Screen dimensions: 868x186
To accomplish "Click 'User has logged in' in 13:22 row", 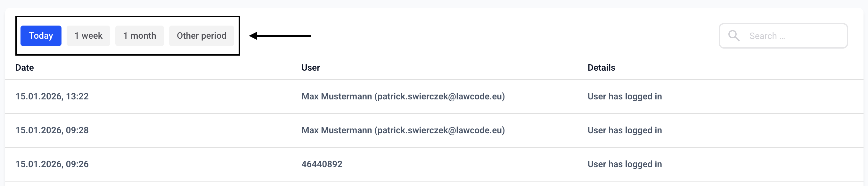I will click(625, 97).
